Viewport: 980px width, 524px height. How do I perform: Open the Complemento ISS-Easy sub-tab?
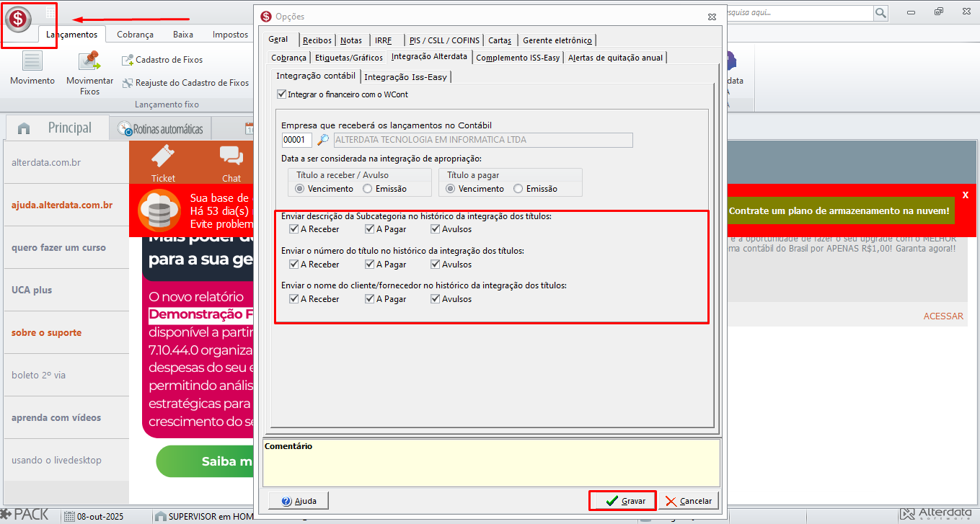[518, 58]
